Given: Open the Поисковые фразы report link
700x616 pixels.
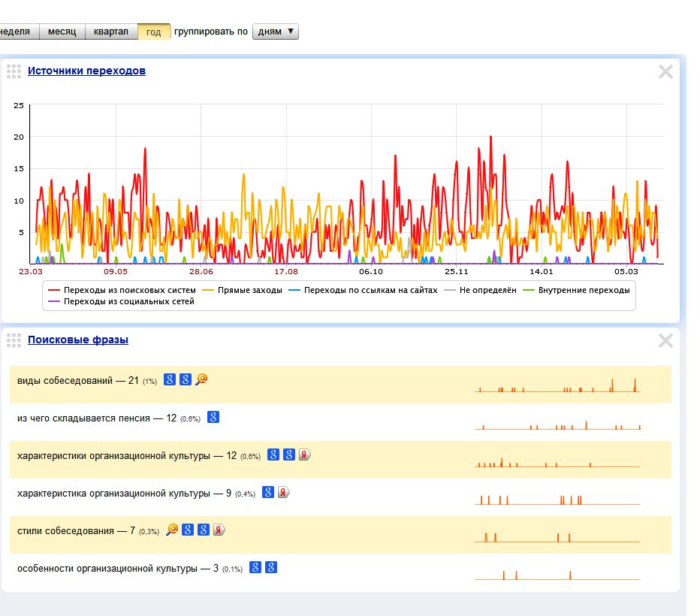Looking at the screenshot, I should coord(78,340).
